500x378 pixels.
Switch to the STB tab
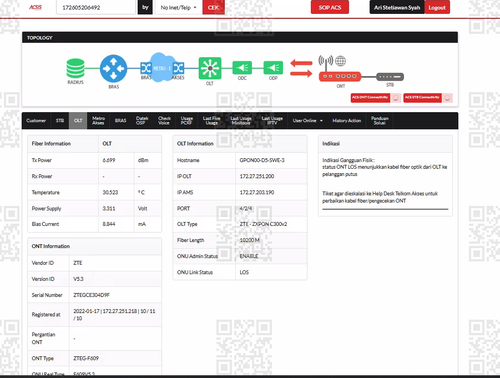tap(60, 121)
